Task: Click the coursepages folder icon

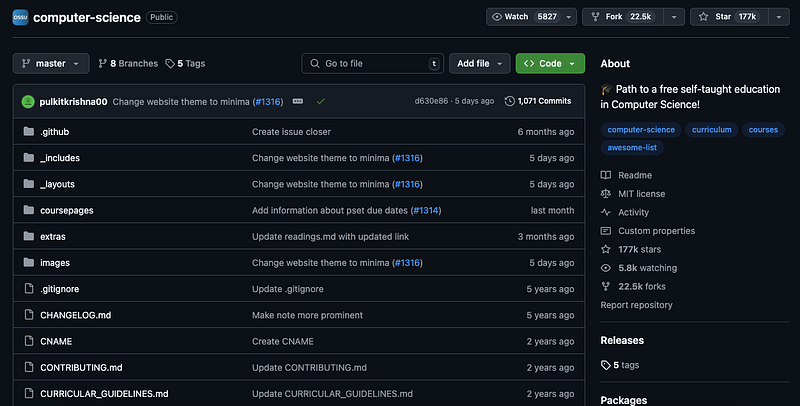Action: coord(29,210)
